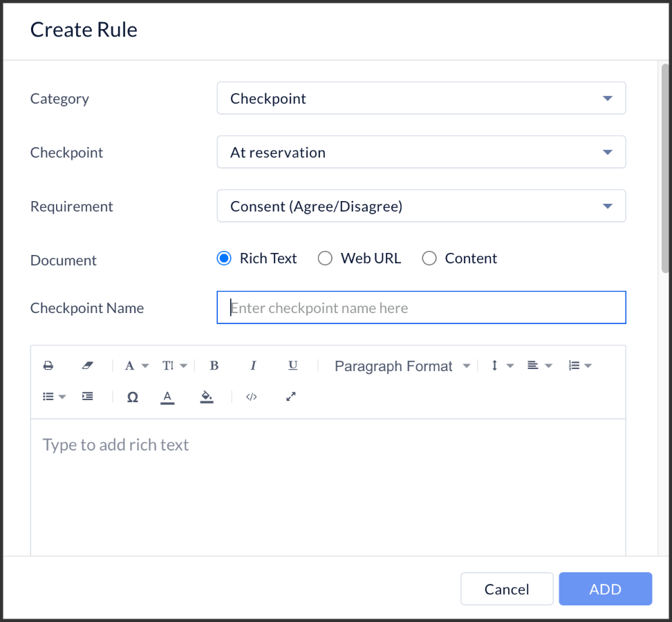Click the ADD button
The height and width of the screenshot is (622, 672).
(605, 589)
